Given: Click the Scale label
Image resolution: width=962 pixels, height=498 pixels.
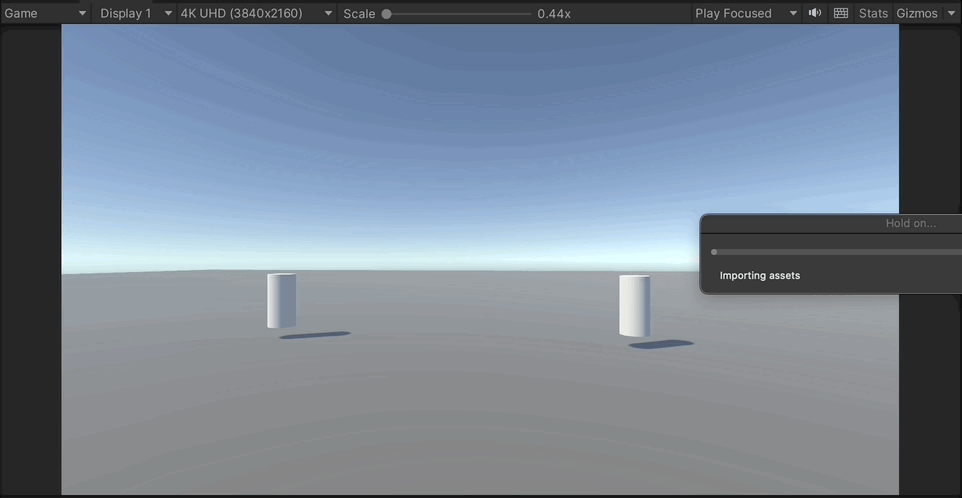Looking at the screenshot, I should click(x=359, y=13).
